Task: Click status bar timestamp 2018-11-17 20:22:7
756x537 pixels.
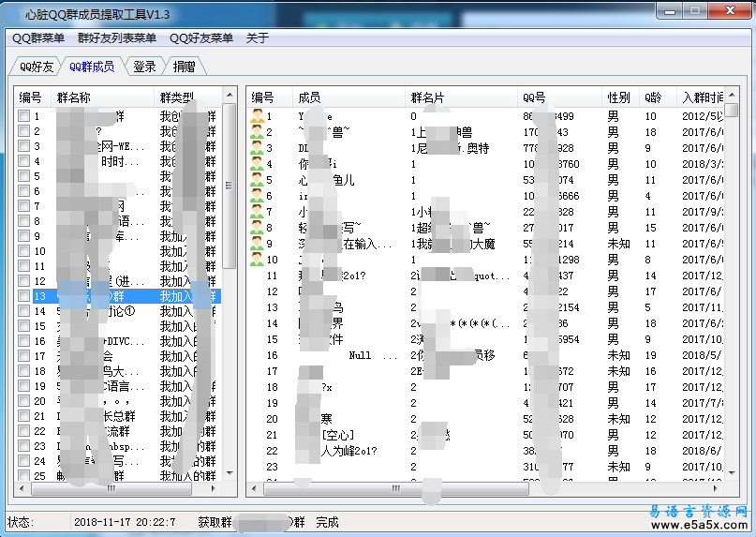Action: (x=125, y=522)
